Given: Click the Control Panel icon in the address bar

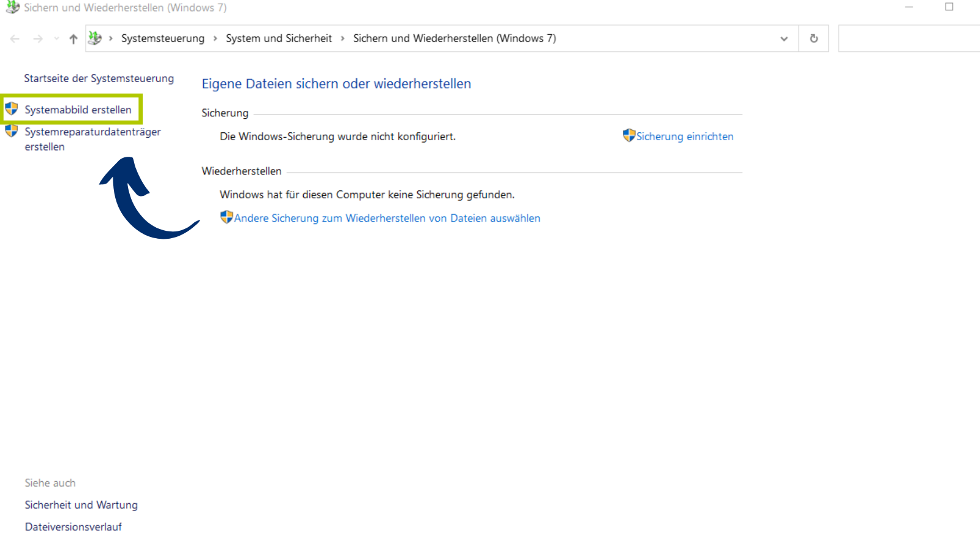Looking at the screenshot, I should click(x=95, y=38).
